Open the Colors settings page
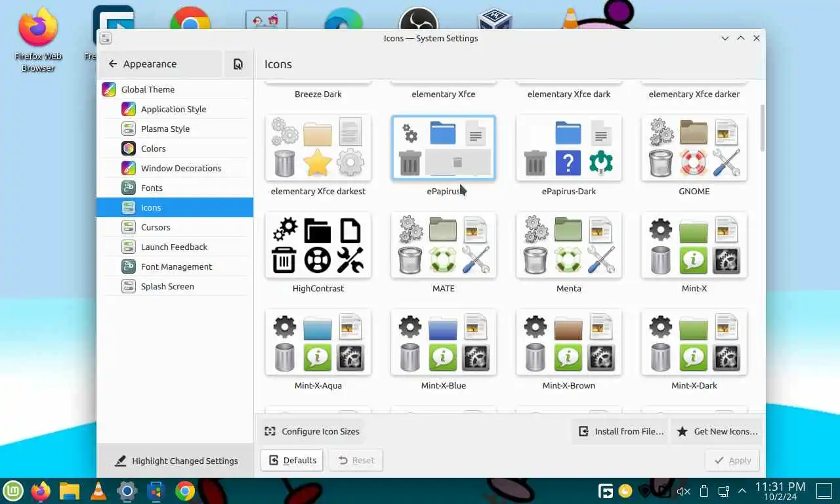The image size is (840, 504). pos(175,148)
